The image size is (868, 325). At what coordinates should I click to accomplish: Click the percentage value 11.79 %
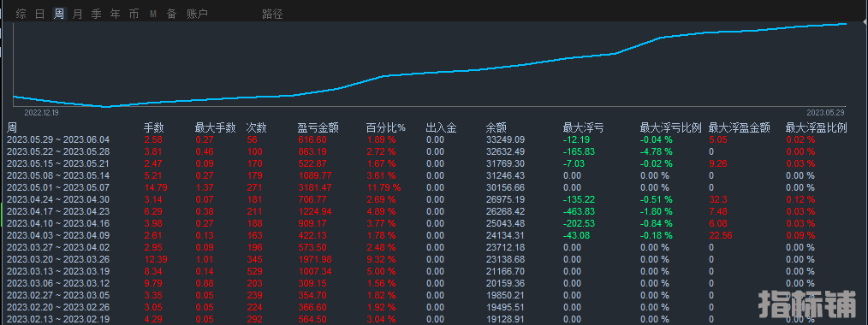(x=383, y=187)
